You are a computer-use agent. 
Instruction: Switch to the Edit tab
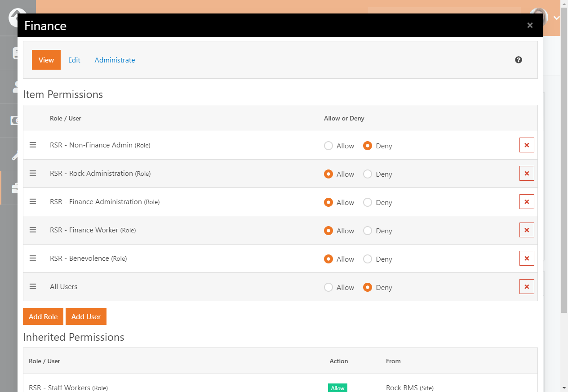[x=74, y=60]
